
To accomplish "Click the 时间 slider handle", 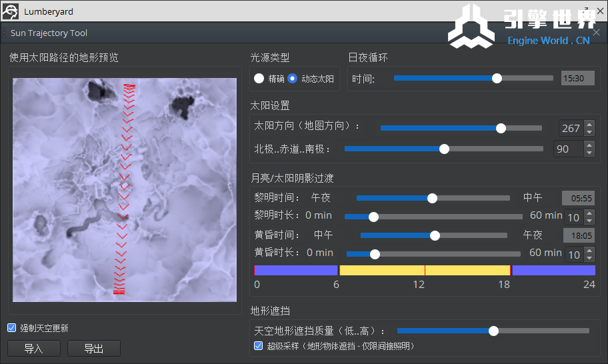I will [497, 78].
